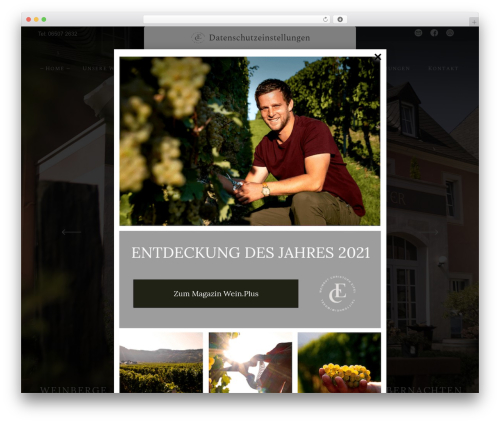Click the next slide arrow on the right
The height and width of the screenshot is (423, 500).
(429, 232)
